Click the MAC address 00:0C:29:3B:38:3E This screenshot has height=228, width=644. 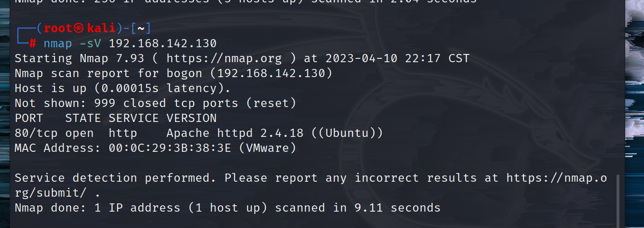point(170,148)
